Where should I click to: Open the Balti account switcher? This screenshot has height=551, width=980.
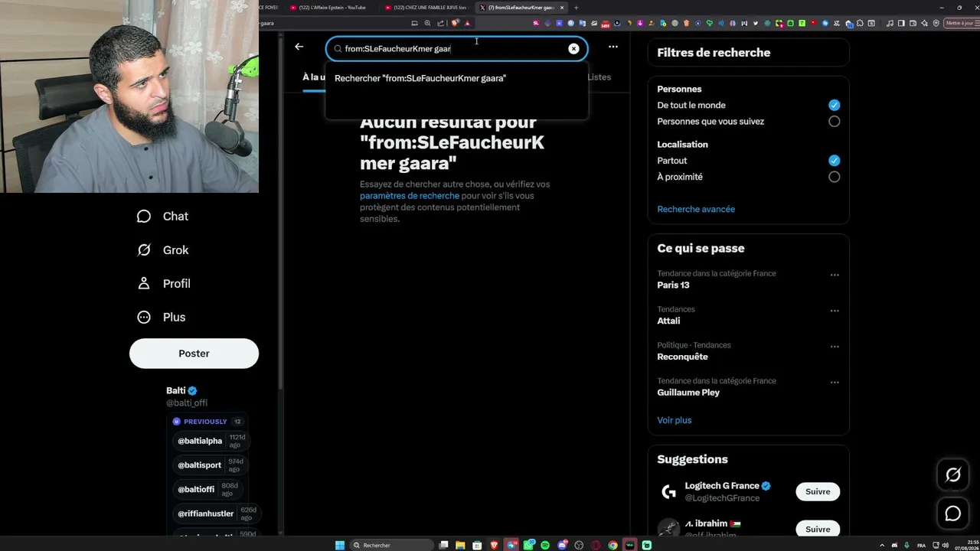coord(186,396)
